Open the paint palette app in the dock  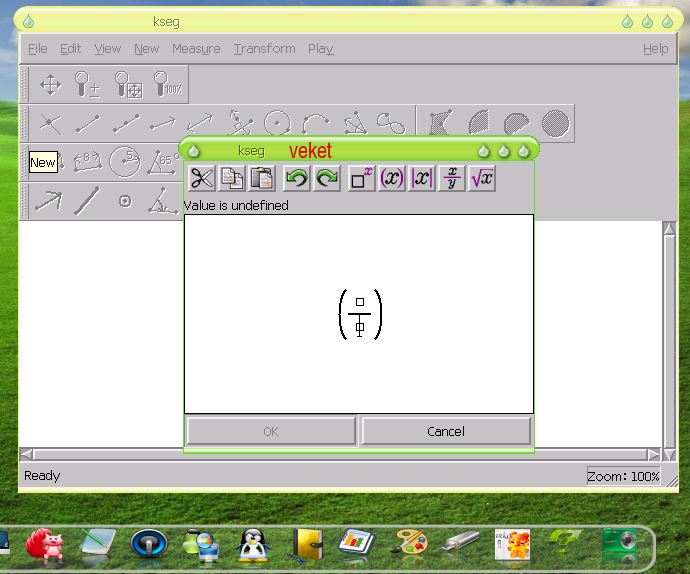[x=408, y=545]
